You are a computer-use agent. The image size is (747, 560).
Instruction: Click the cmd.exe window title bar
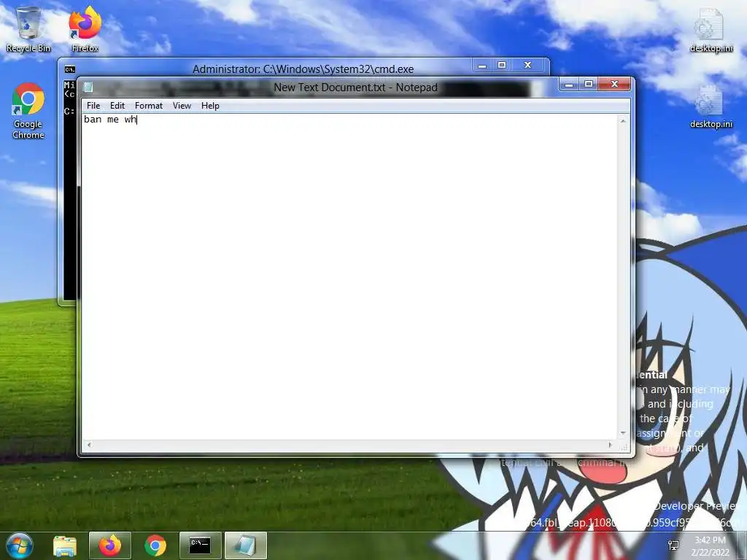(303, 69)
